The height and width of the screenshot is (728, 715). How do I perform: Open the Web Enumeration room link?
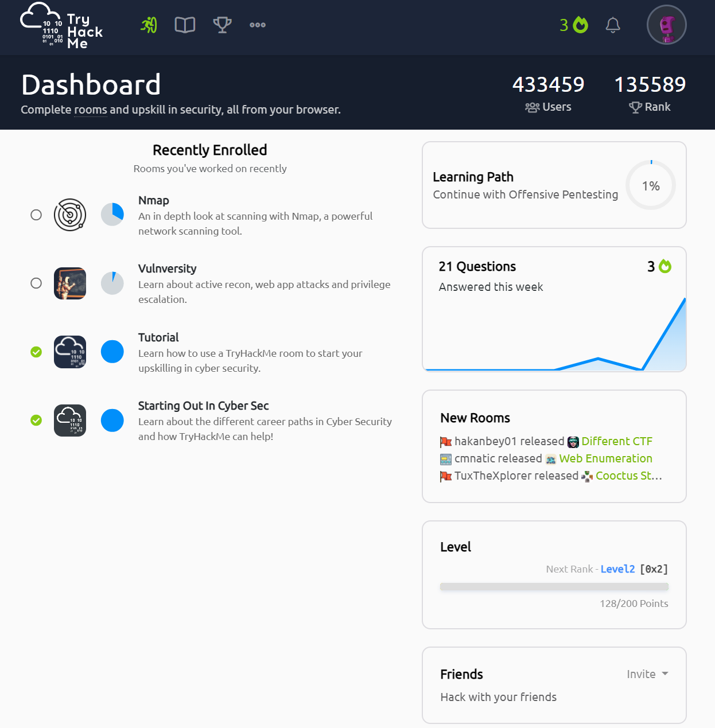[x=606, y=458]
